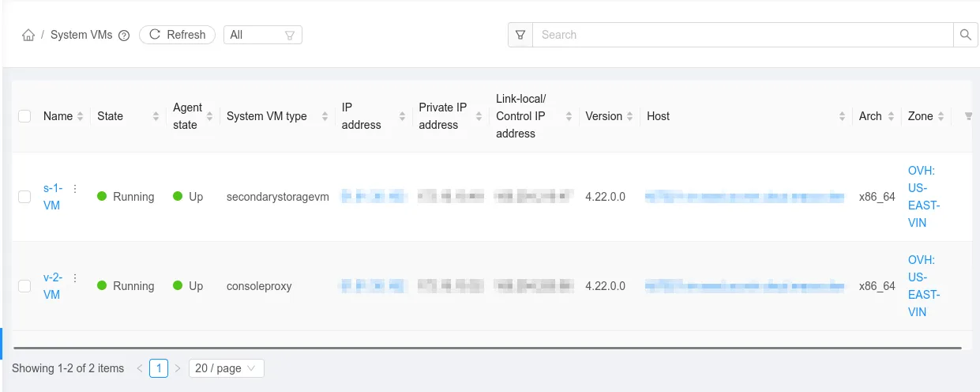Sort table by Name column
Image resolution: width=980 pixels, height=392 pixels.
(80, 116)
